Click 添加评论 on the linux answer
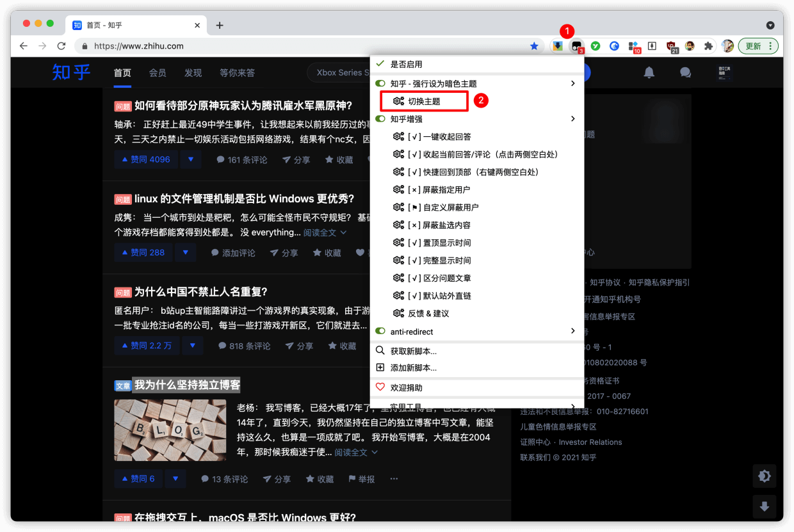 point(233,253)
